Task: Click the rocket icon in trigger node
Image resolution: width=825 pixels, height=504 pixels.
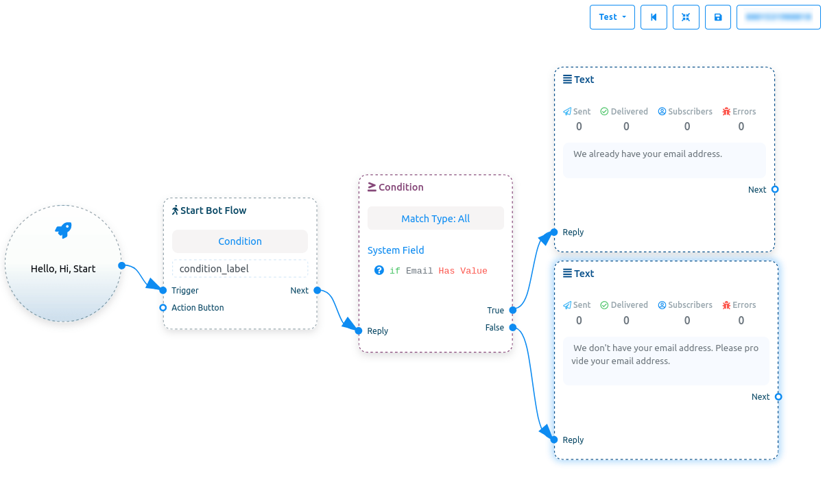Action: pos(63,230)
